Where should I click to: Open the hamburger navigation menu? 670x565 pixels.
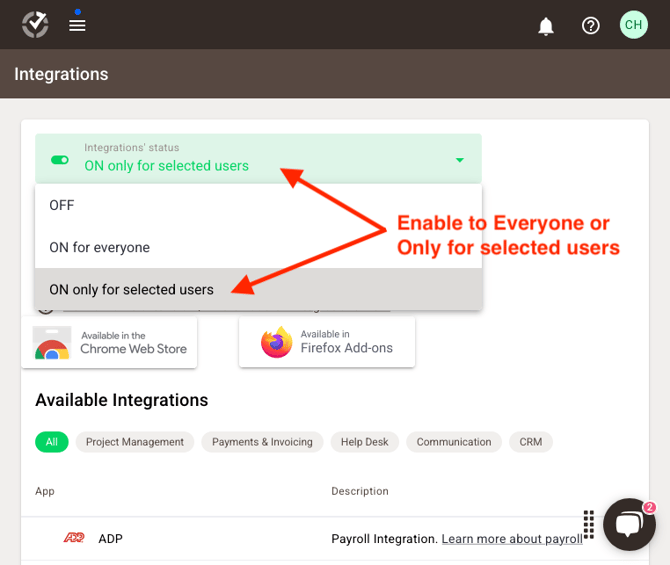(77, 25)
